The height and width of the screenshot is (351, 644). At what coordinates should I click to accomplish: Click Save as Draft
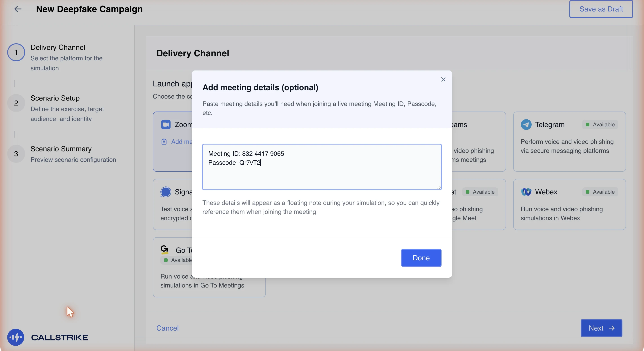coord(601,9)
